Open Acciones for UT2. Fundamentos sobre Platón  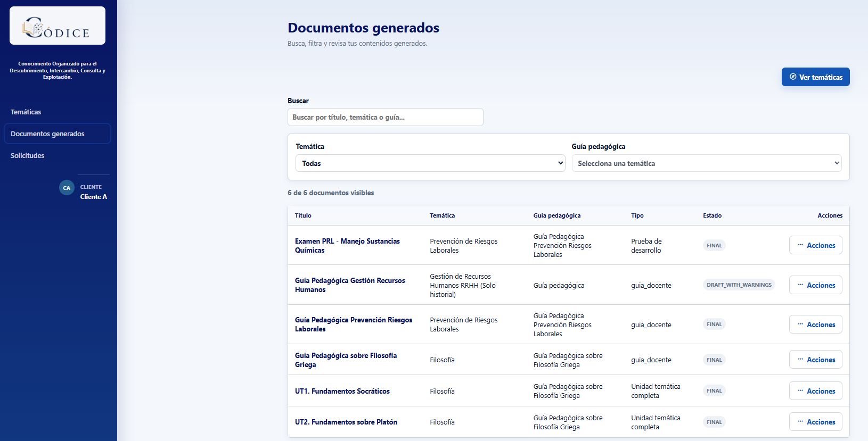coord(815,422)
